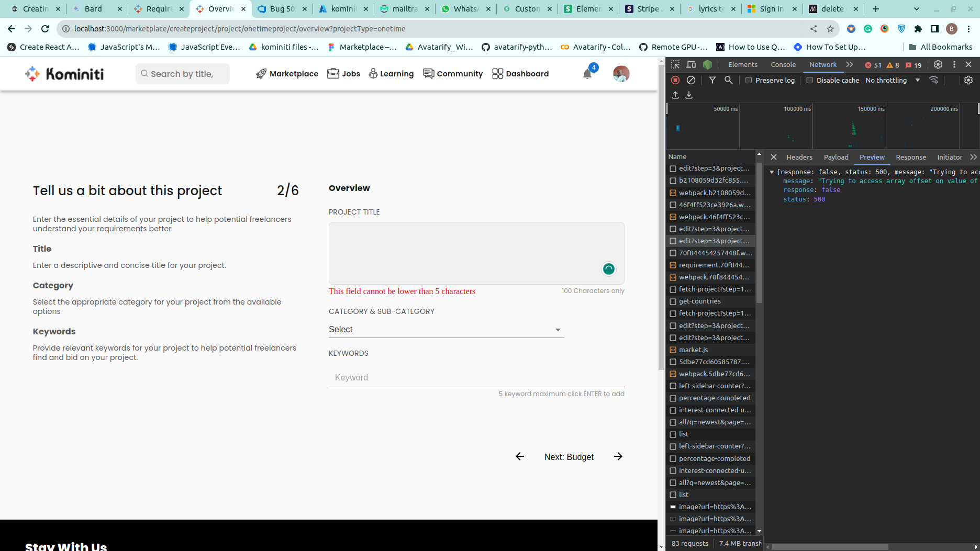Enable the Preserve log checkbox

tap(749, 80)
